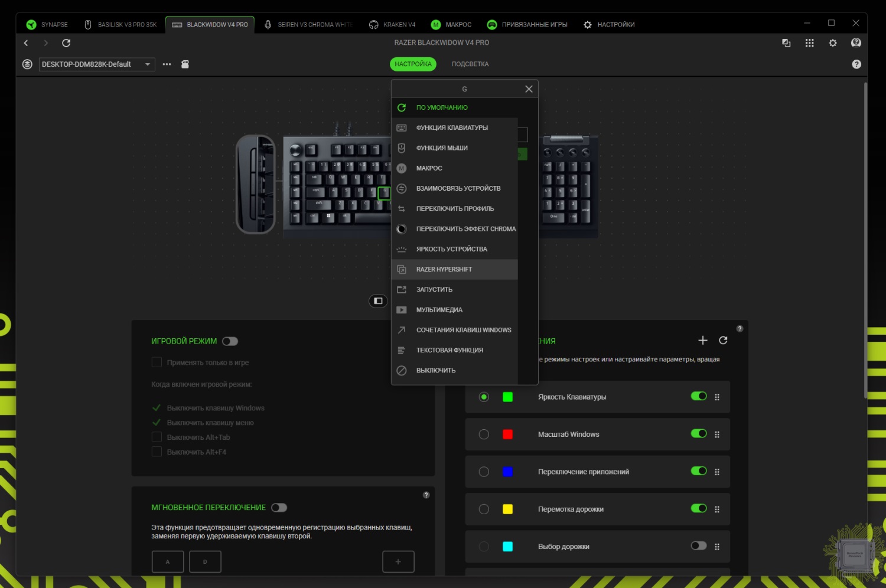Switch to the Подсветка tab
This screenshot has width=886, height=588.
tap(470, 64)
